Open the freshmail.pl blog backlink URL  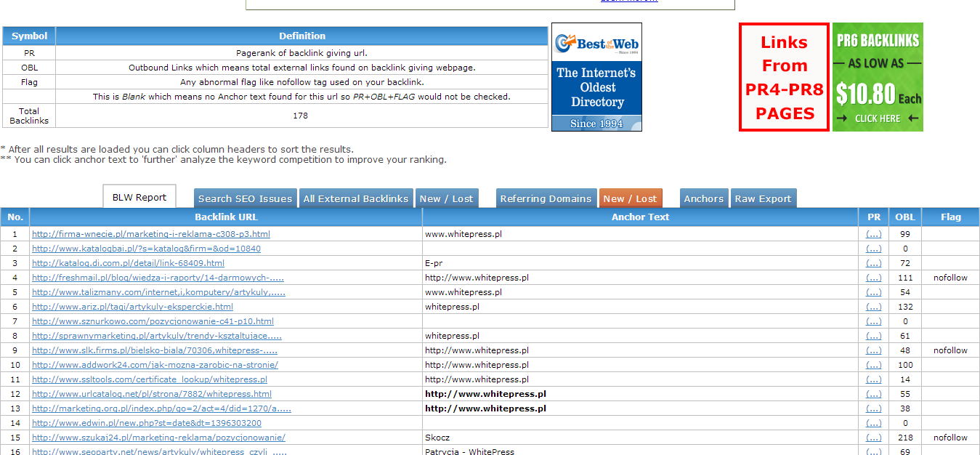[x=158, y=278]
